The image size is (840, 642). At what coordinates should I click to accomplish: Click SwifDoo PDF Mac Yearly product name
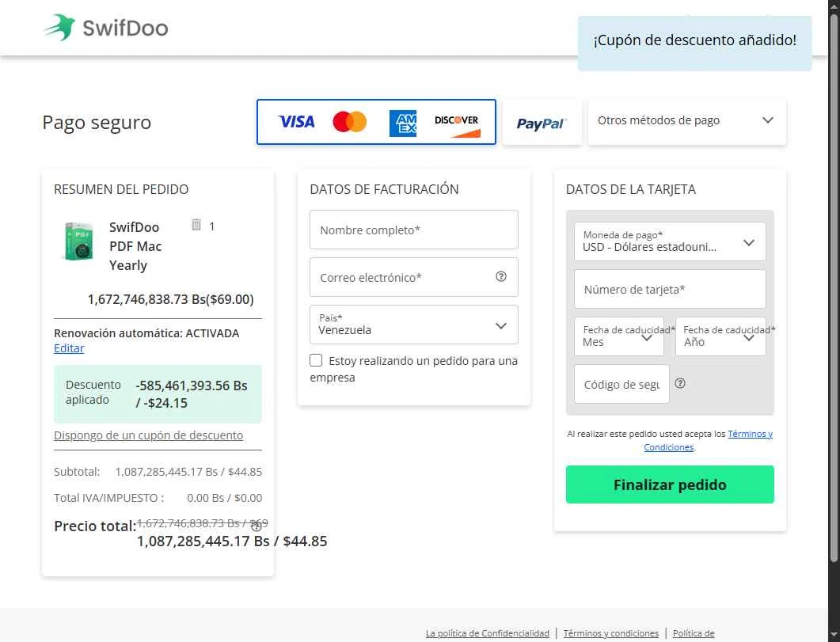(135, 246)
